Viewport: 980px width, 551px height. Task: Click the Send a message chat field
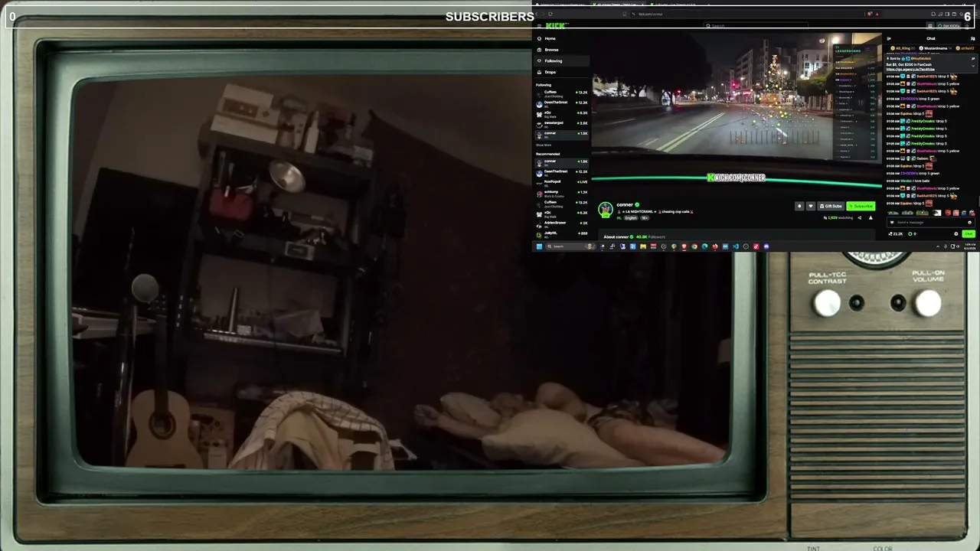[930, 223]
